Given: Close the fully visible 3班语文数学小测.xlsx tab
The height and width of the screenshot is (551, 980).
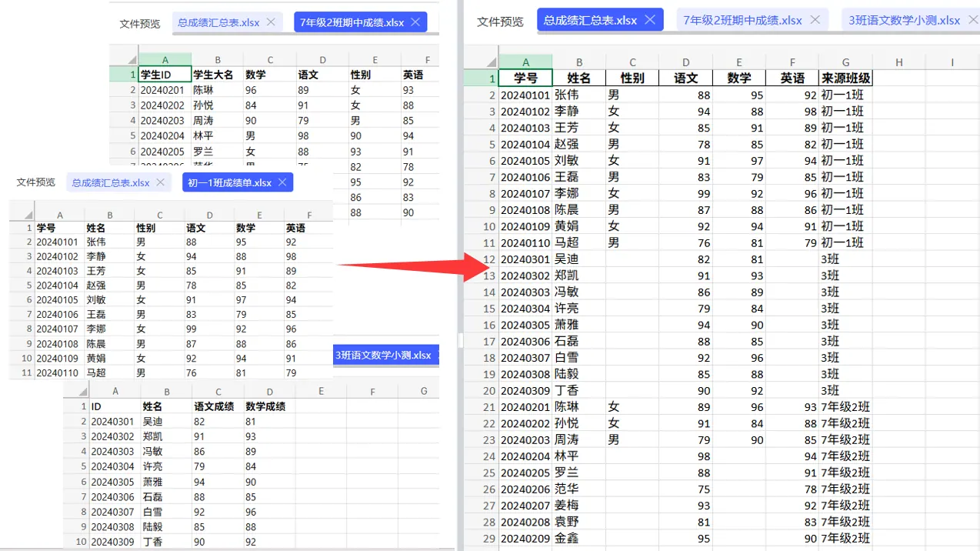Looking at the screenshot, I should click(973, 20).
